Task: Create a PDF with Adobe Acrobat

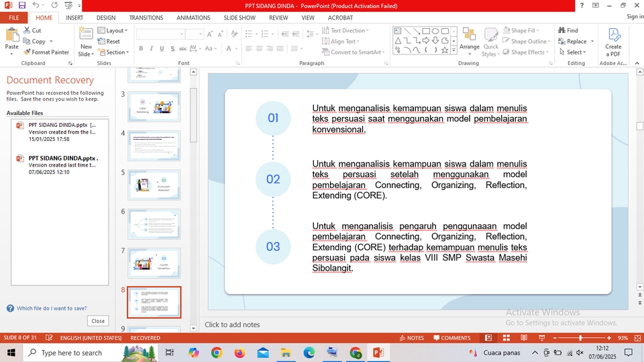Action: (x=613, y=42)
